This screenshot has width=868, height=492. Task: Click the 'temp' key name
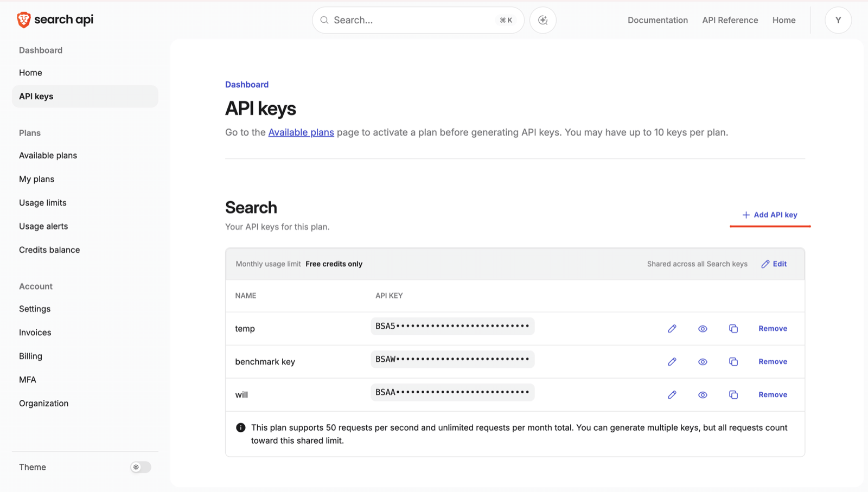pos(245,329)
